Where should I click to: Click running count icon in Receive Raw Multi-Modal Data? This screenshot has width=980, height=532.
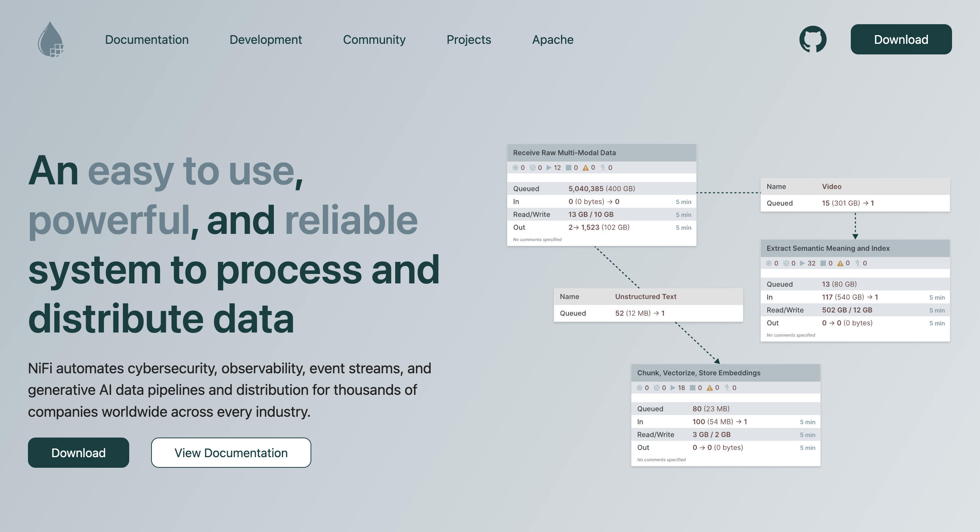point(549,167)
